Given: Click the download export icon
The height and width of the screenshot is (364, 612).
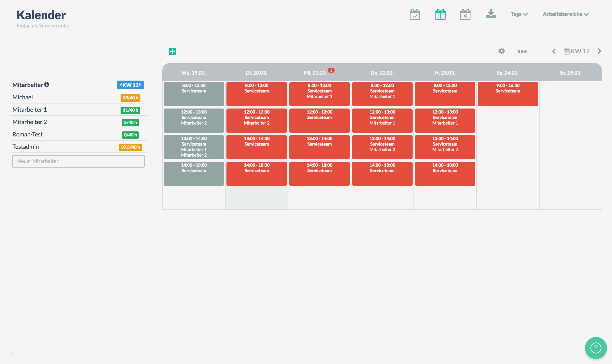Looking at the screenshot, I should (x=491, y=14).
